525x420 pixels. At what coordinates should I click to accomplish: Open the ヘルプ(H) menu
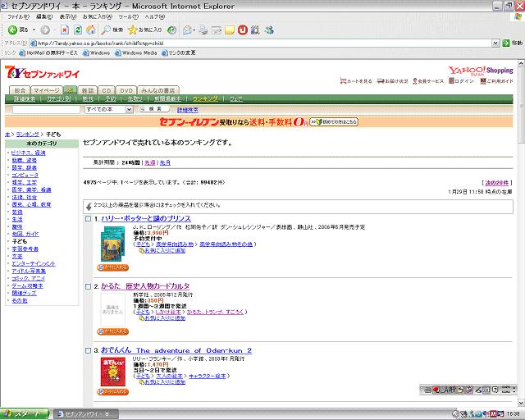(x=155, y=16)
